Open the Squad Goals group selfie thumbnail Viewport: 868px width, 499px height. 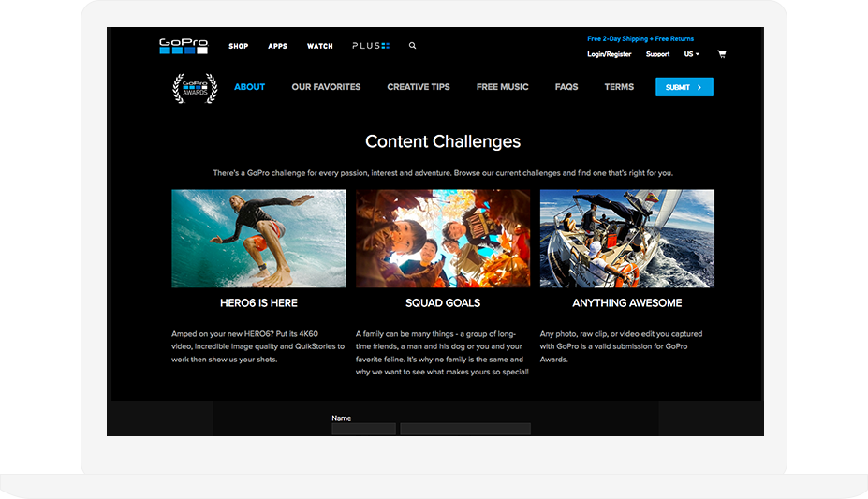(x=443, y=239)
